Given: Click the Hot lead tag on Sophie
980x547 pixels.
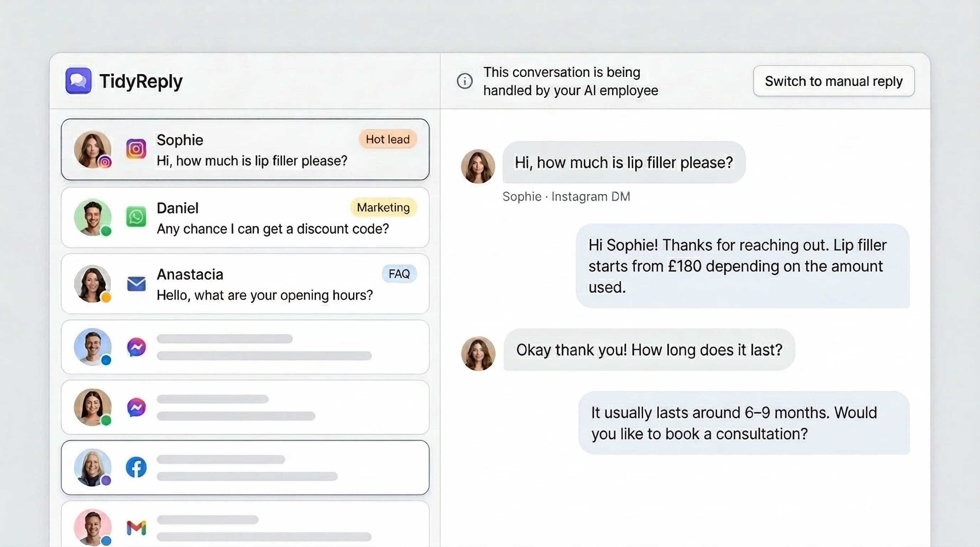Looking at the screenshot, I should click(x=387, y=139).
